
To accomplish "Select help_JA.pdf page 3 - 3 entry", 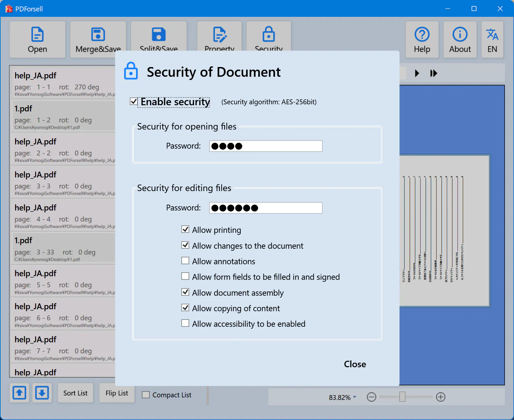I will point(63,182).
